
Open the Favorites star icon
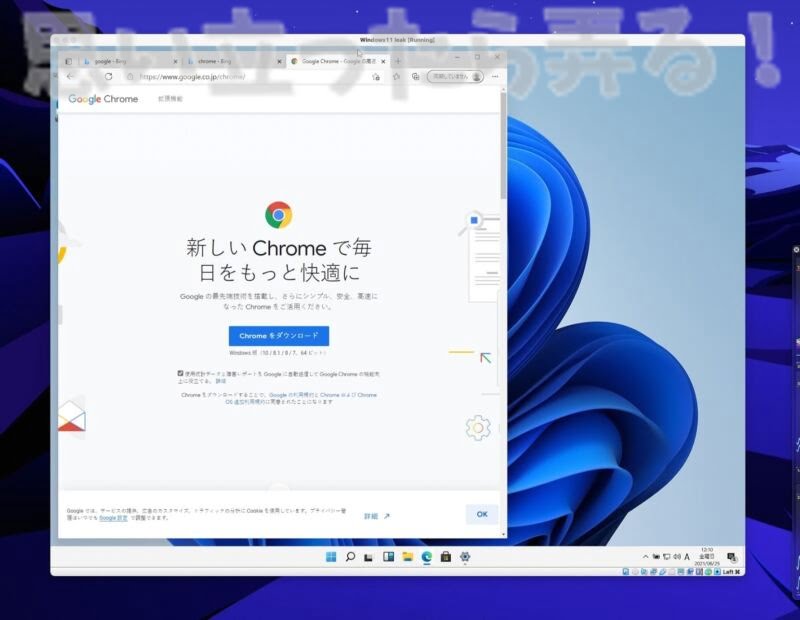coord(396,77)
